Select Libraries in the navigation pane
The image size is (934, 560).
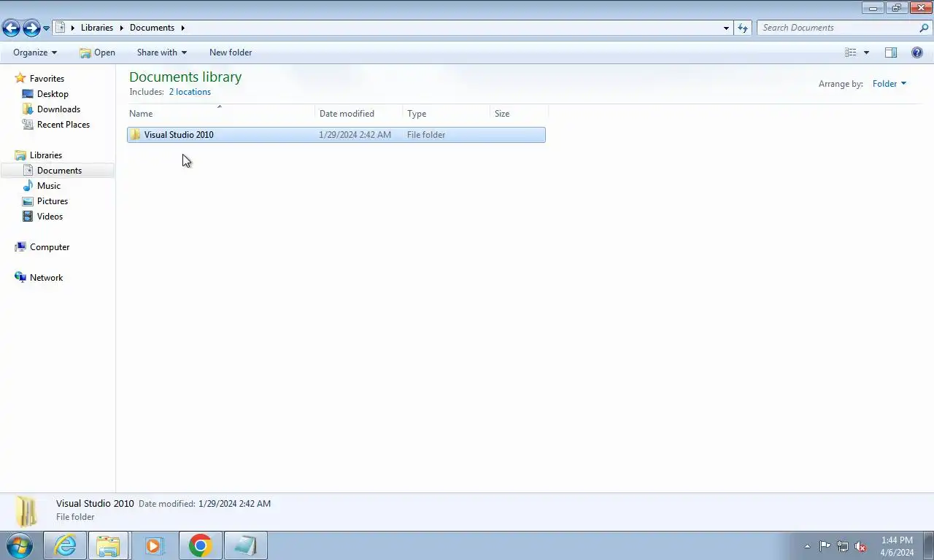46,155
